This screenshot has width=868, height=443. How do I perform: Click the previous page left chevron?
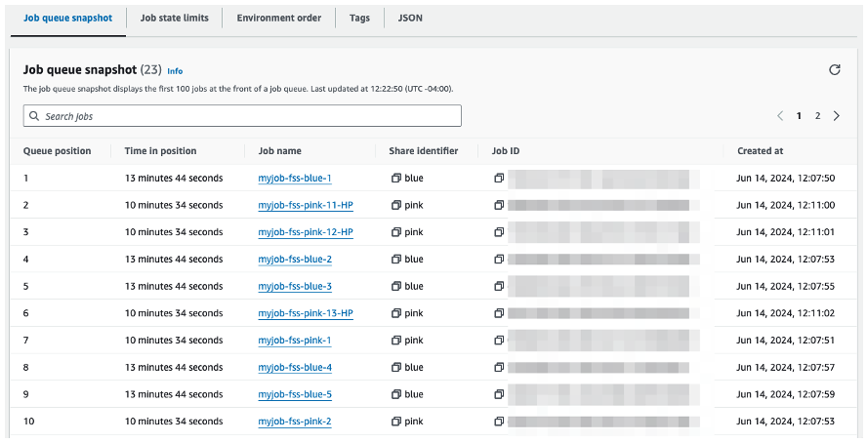780,115
